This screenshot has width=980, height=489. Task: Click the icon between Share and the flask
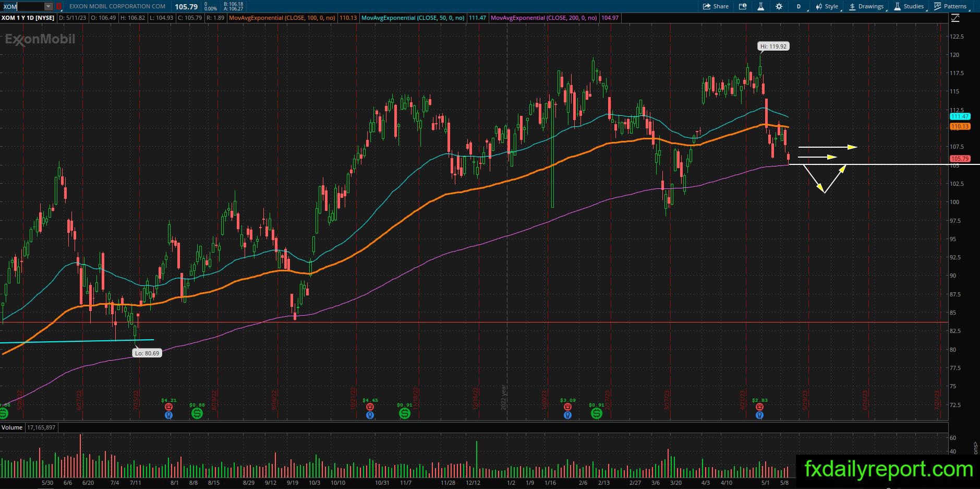(742, 6)
